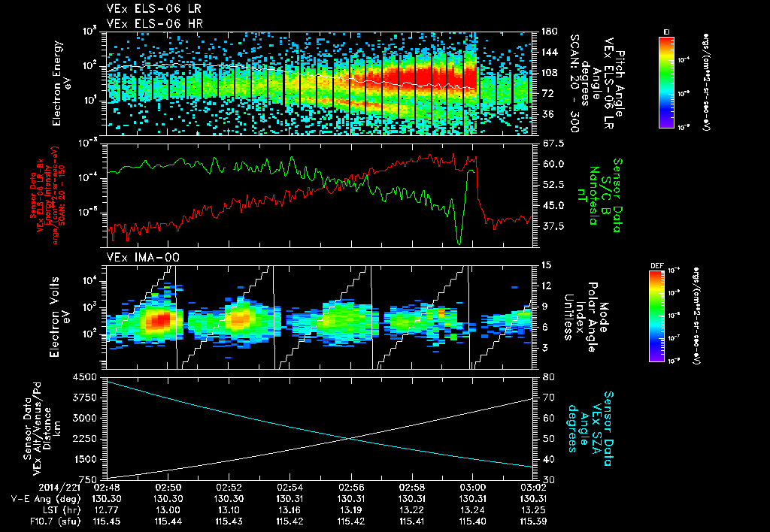Screen dimensions: 770x532
Task: Click the 2250 km distance tick label
Action: (x=86, y=439)
